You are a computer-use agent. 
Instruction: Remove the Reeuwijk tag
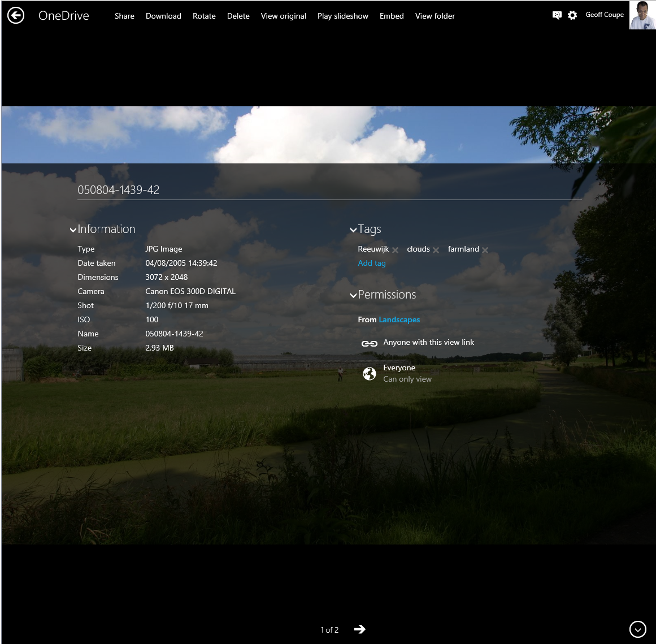pos(396,250)
